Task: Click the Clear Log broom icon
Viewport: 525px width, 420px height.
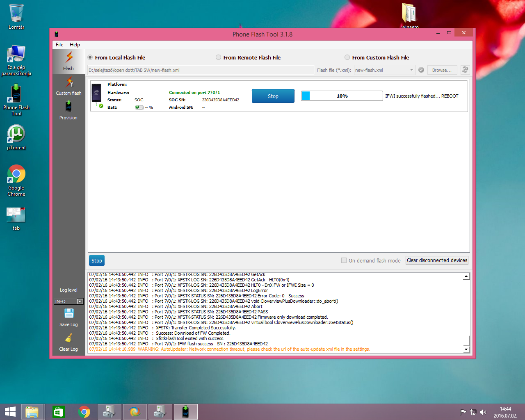Action: 68,338
